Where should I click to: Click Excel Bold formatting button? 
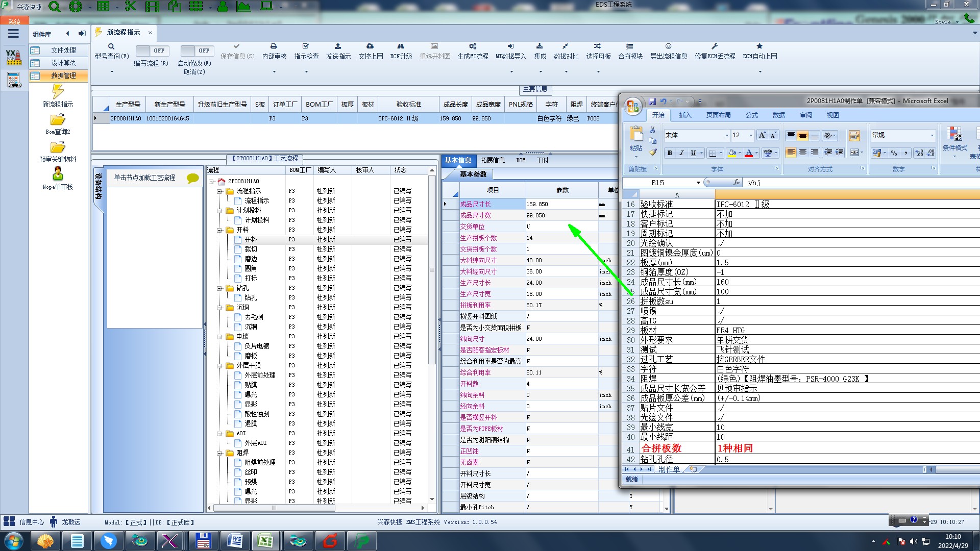click(x=670, y=153)
